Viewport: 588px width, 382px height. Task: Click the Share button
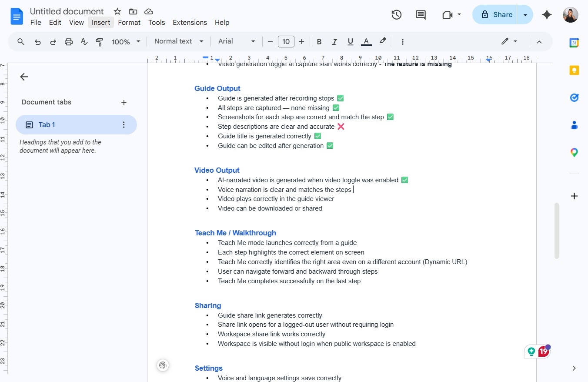point(495,15)
